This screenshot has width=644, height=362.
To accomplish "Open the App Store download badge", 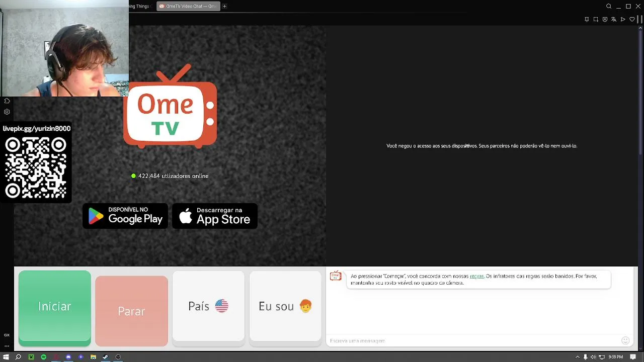I will pos(215,216).
